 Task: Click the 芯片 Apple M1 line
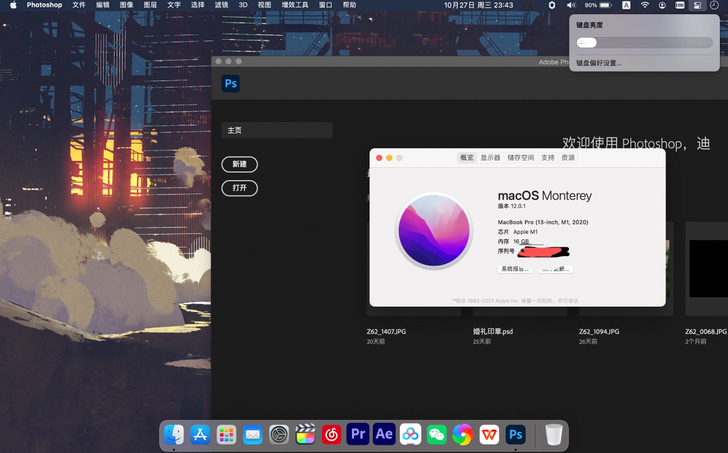tap(518, 232)
